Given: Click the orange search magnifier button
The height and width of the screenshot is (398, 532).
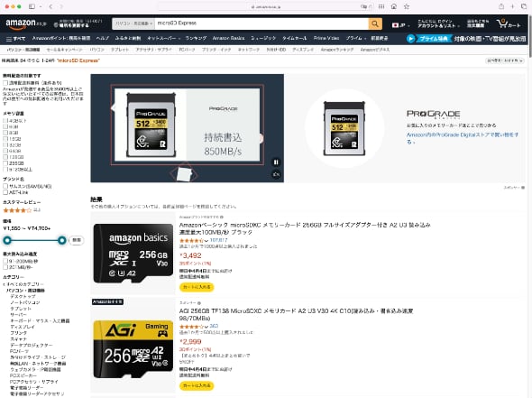Looking at the screenshot, I should click(375, 23).
